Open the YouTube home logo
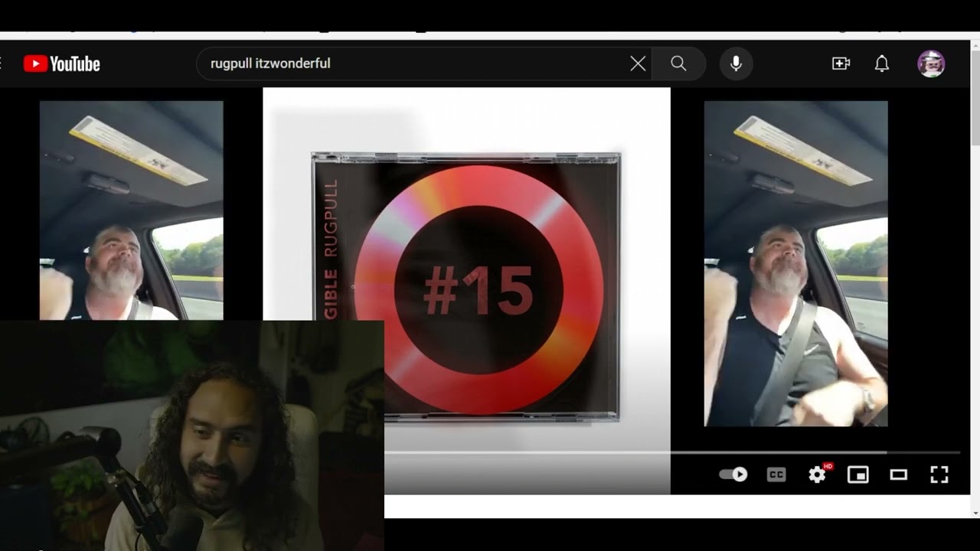 click(x=61, y=64)
